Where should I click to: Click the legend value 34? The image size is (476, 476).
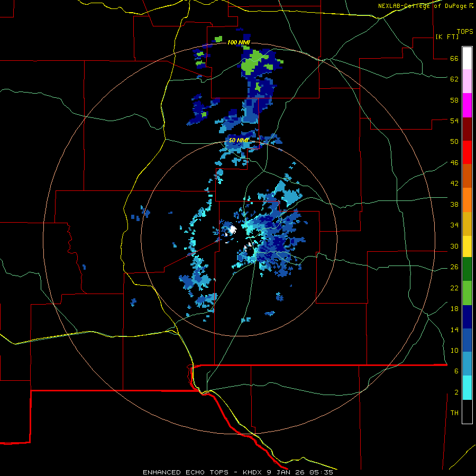click(454, 225)
